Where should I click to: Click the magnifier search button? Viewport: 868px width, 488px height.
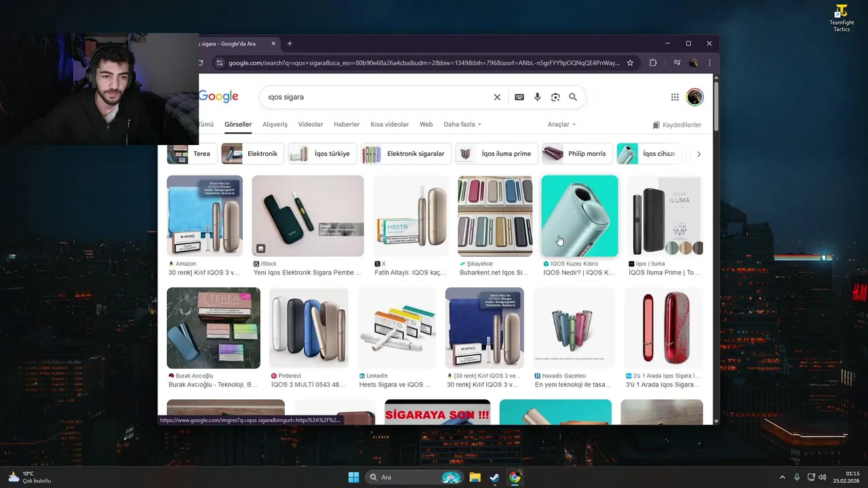573,97
